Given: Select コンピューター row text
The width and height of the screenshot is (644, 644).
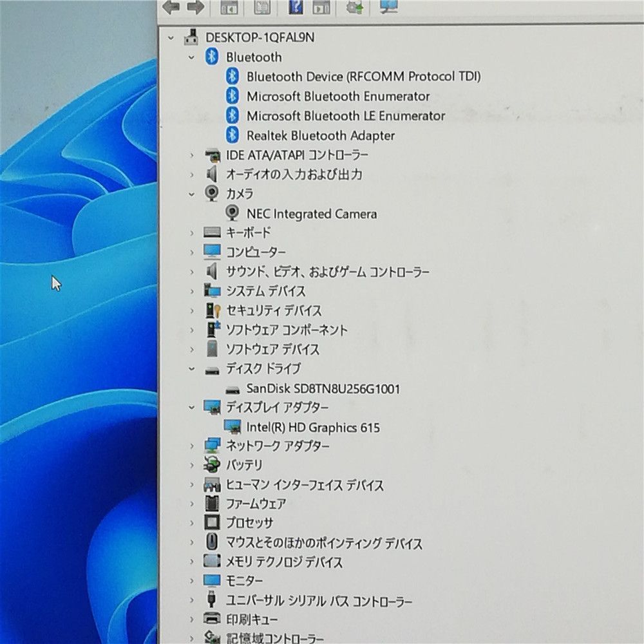Looking at the screenshot, I should pyautogui.click(x=256, y=252).
